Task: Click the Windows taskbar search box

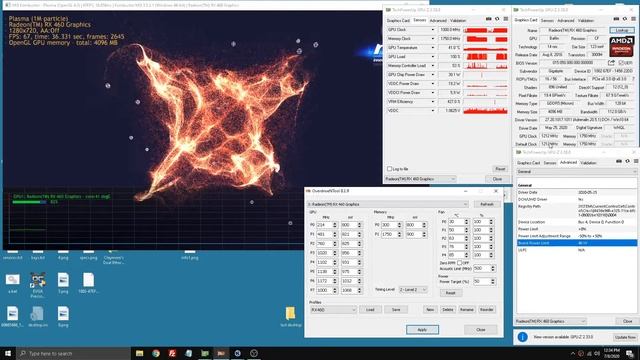Action: point(73,353)
